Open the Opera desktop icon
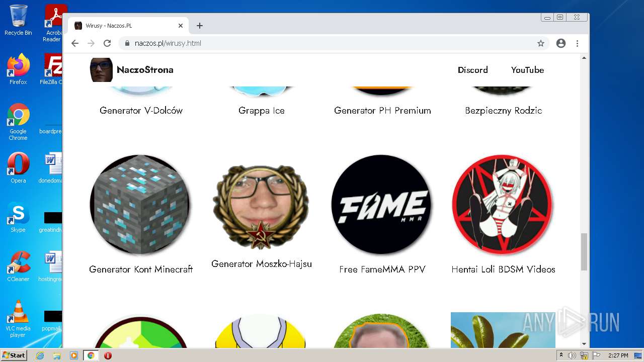The height and width of the screenshot is (362, 644). [x=18, y=168]
